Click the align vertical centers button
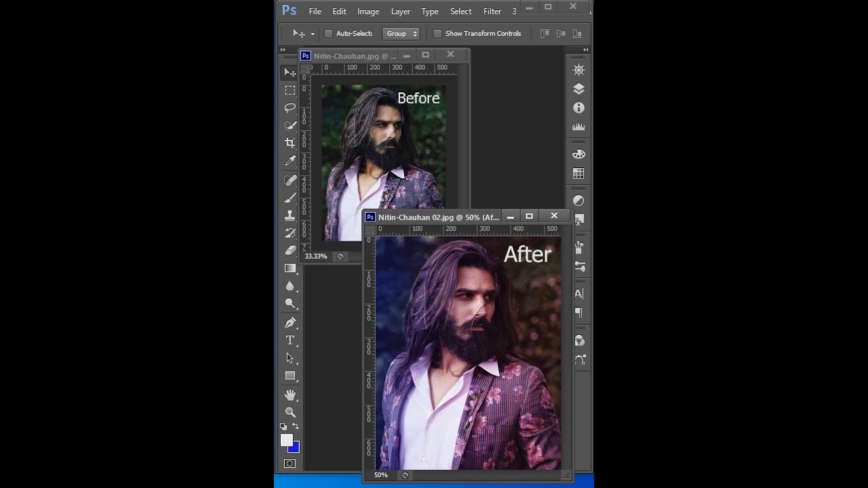The width and height of the screenshot is (868, 488). [x=561, y=33]
